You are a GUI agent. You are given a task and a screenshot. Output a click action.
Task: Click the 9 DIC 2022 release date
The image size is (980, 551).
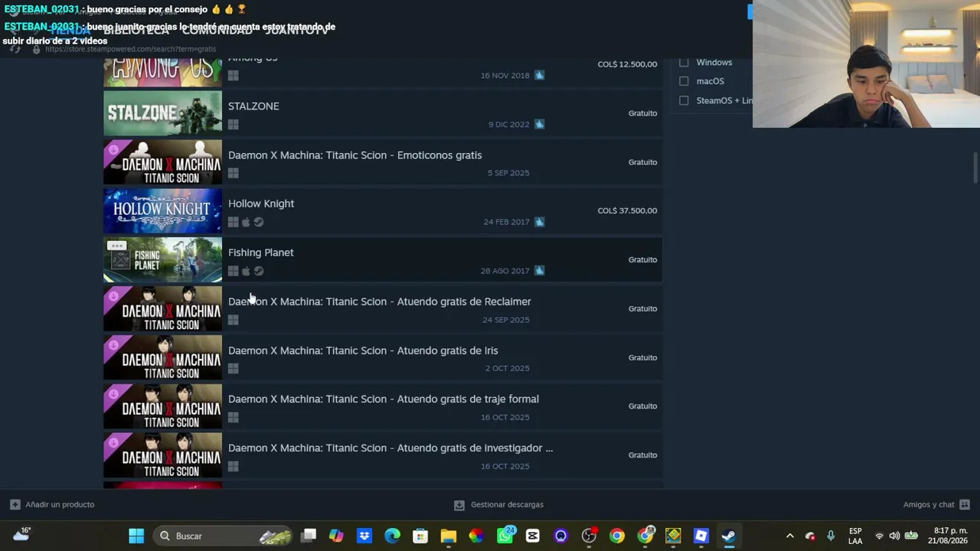coord(508,124)
